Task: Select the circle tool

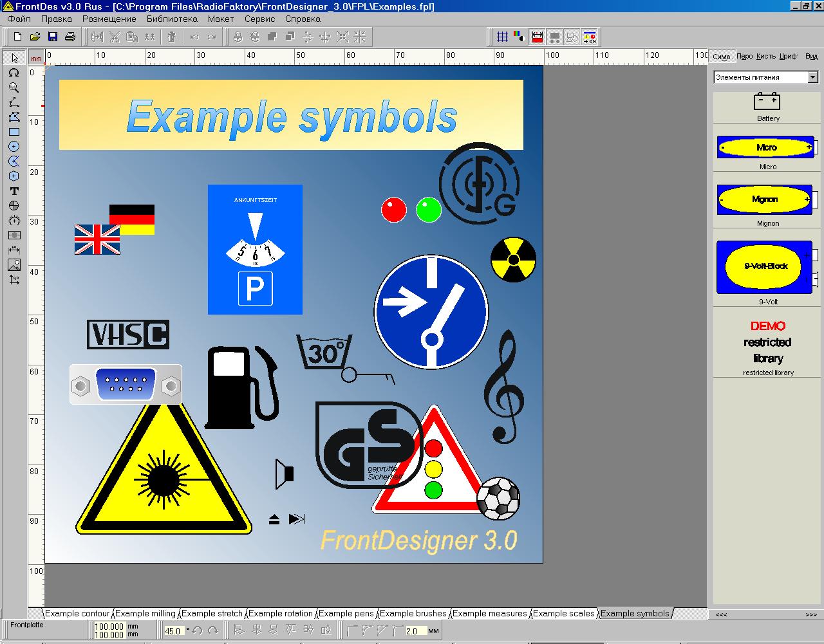Action: tap(14, 147)
